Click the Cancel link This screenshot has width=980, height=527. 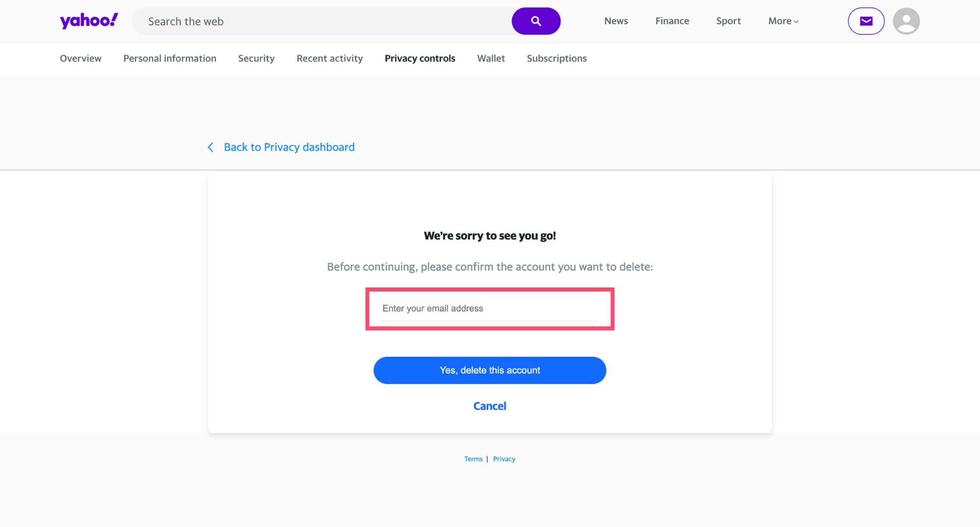click(489, 406)
